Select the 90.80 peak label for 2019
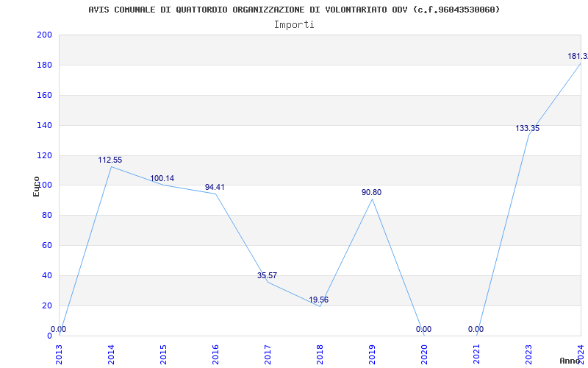 pos(371,192)
